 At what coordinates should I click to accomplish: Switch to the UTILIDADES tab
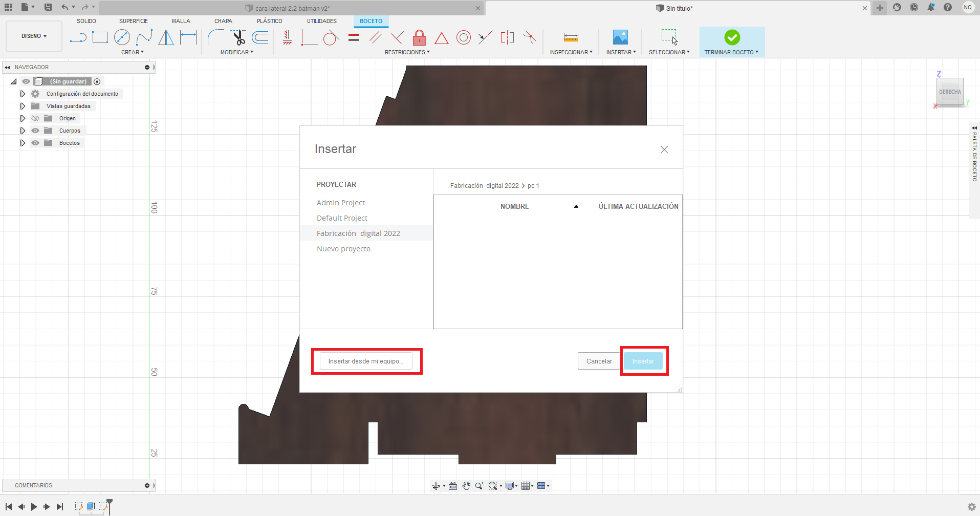[x=322, y=21]
